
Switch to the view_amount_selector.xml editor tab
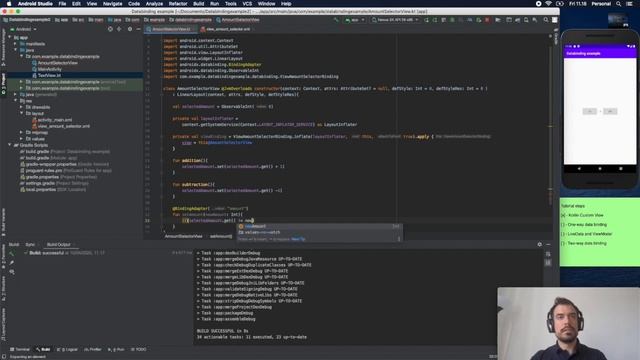pos(227,29)
